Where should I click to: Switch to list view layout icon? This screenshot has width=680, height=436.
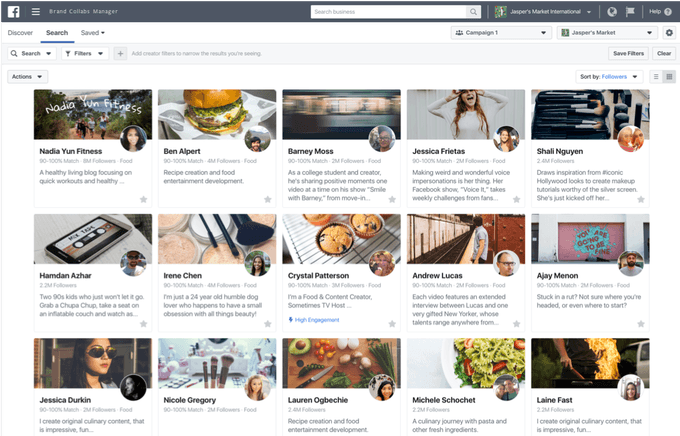click(656, 77)
